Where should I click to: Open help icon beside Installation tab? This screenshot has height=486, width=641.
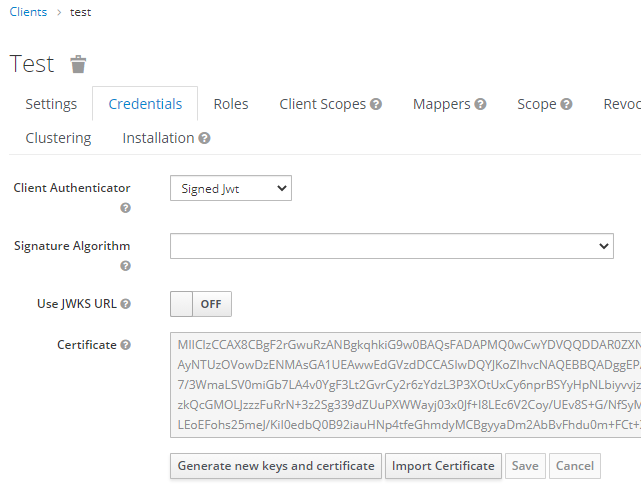[x=204, y=138]
